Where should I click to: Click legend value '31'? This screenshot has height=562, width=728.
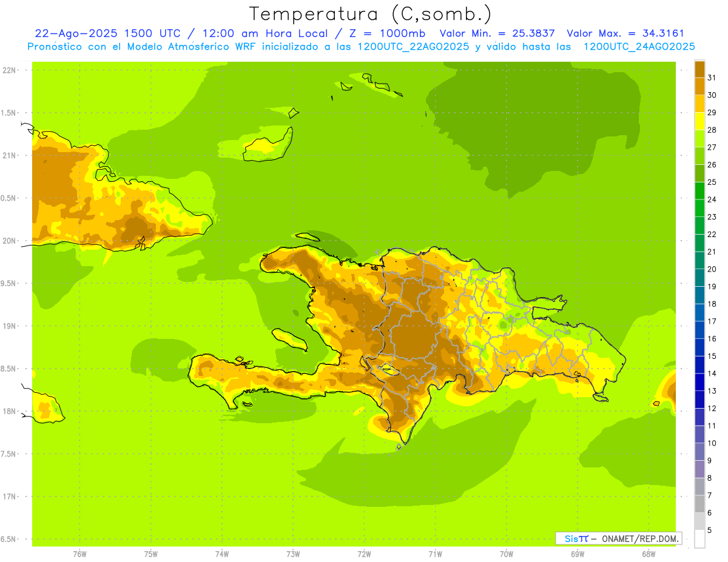712,78
